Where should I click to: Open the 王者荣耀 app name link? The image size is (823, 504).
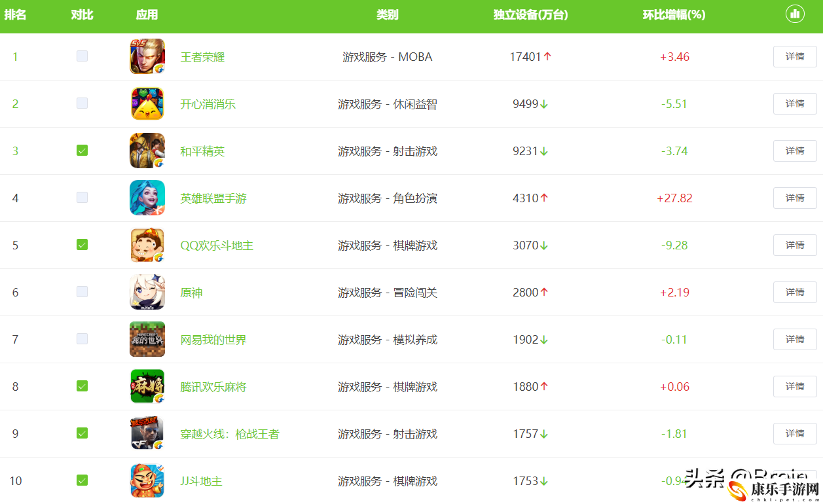pyautogui.click(x=202, y=57)
